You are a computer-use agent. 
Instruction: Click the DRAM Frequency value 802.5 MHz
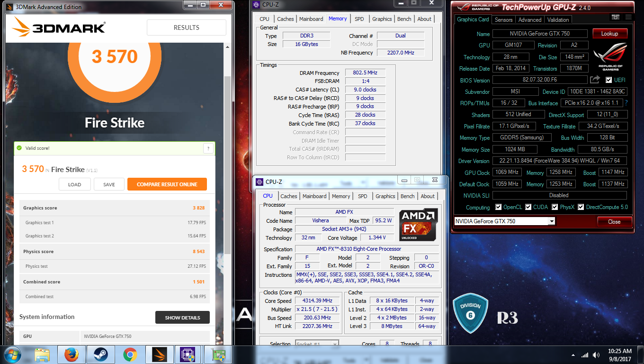(x=365, y=73)
